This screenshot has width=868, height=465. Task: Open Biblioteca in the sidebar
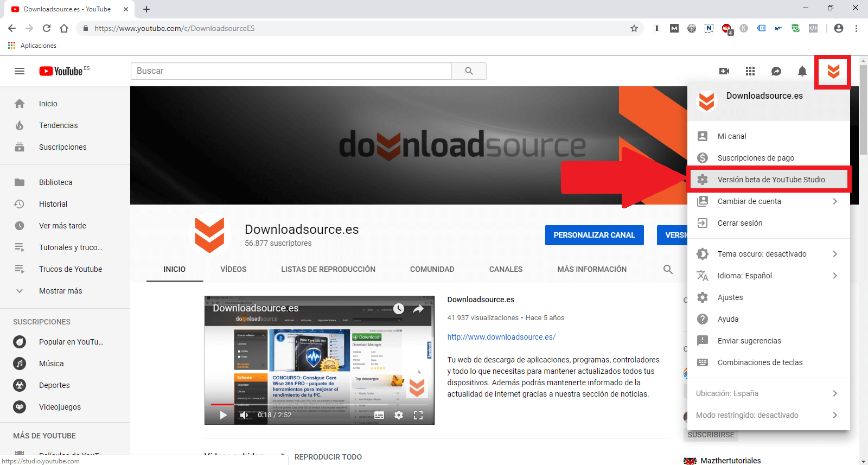click(x=65, y=182)
